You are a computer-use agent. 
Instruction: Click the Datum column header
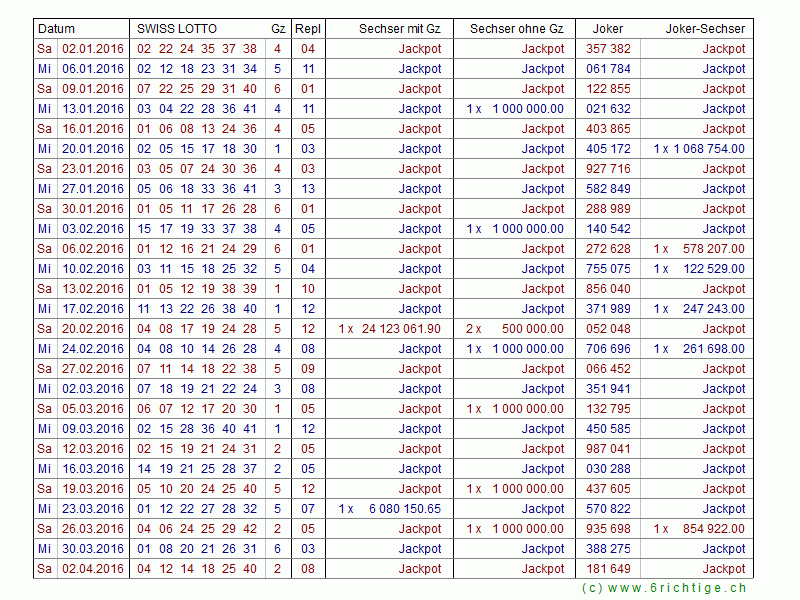pyautogui.click(x=56, y=29)
